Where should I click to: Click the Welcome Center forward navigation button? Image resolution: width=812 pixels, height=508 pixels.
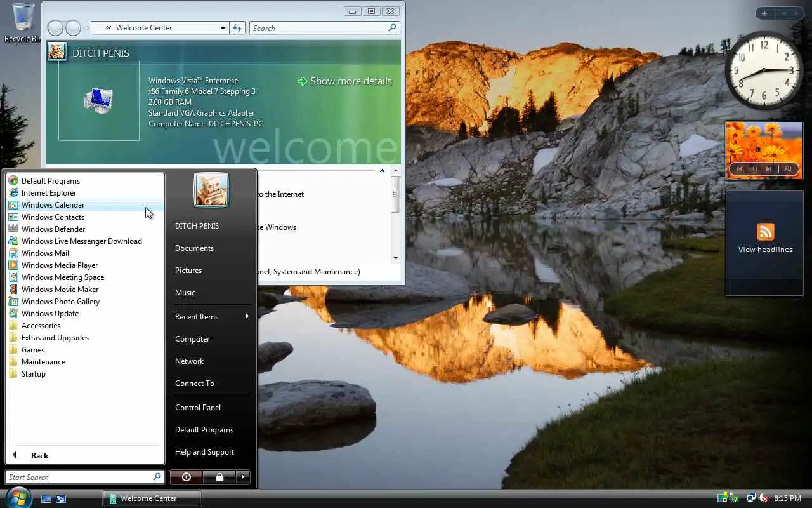(x=74, y=28)
